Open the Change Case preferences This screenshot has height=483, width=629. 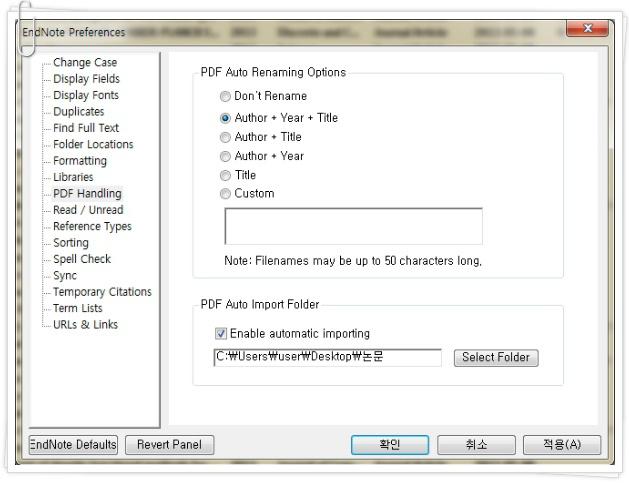click(x=85, y=63)
